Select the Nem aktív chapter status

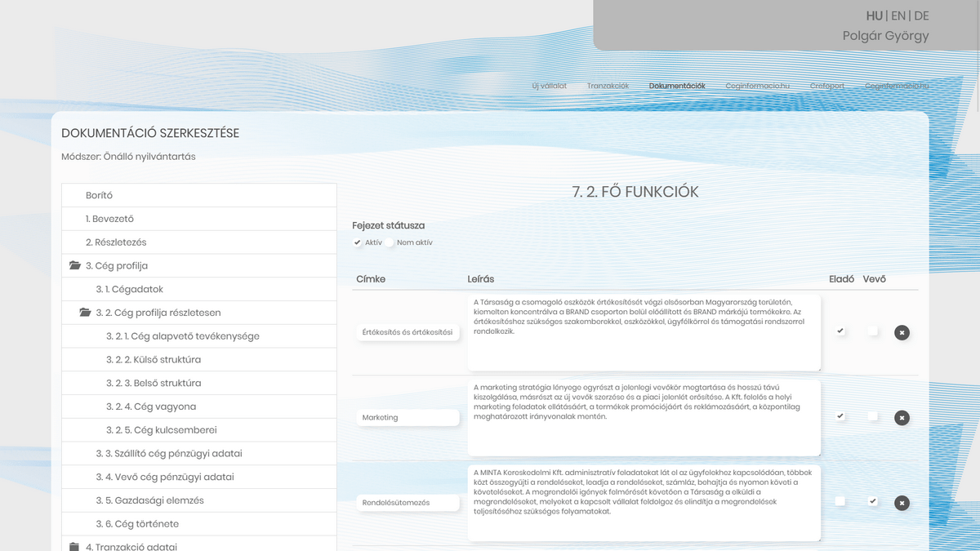click(x=390, y=242)
